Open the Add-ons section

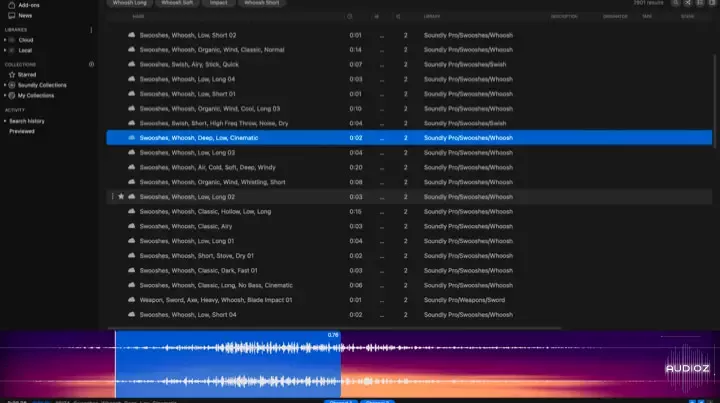[x=24, y=5]
